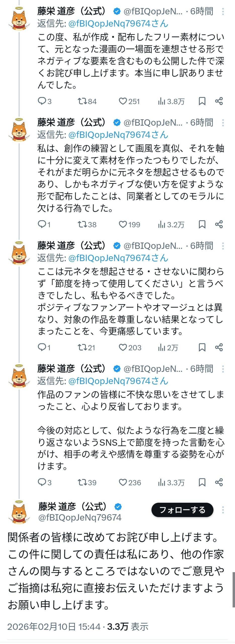Like the tweet showing 203 likes
The height and width of the screenshot is (644, 235).
(x=123, y=347)
